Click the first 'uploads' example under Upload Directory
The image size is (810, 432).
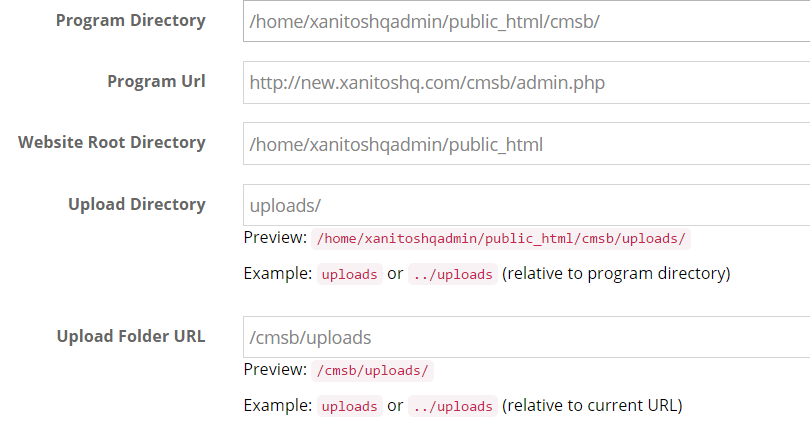tap(349, 275)
